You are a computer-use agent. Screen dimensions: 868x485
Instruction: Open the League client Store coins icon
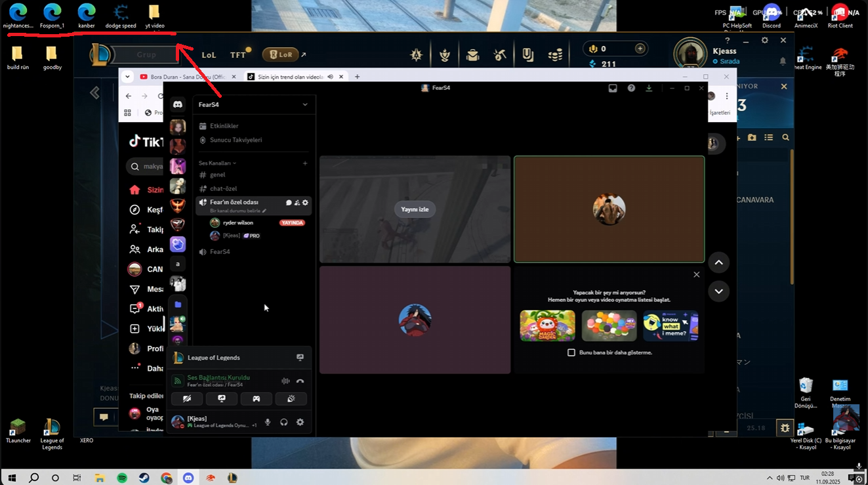[x=555, y=55]
